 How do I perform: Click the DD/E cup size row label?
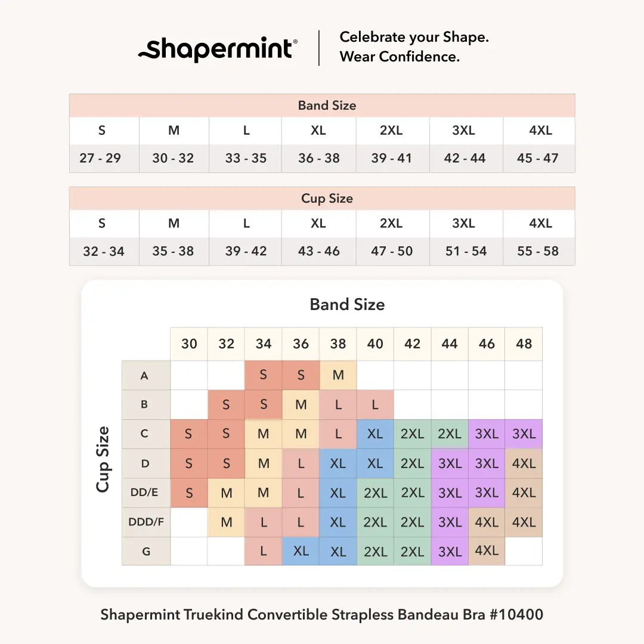click(x=145, y=493)
